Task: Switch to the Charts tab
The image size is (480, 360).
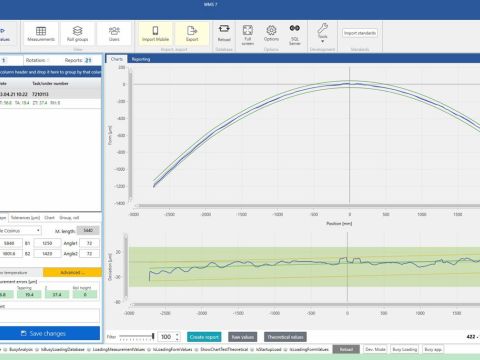Action: coord(117,59)
